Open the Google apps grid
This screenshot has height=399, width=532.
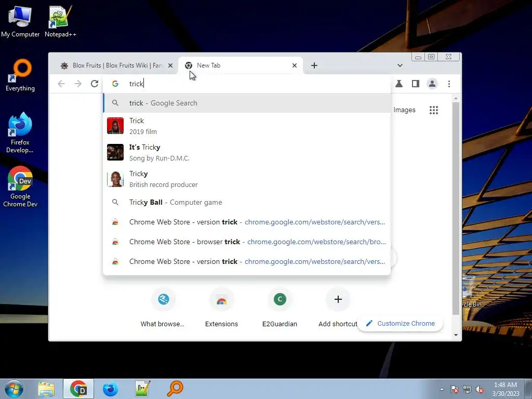pos(434,110)
